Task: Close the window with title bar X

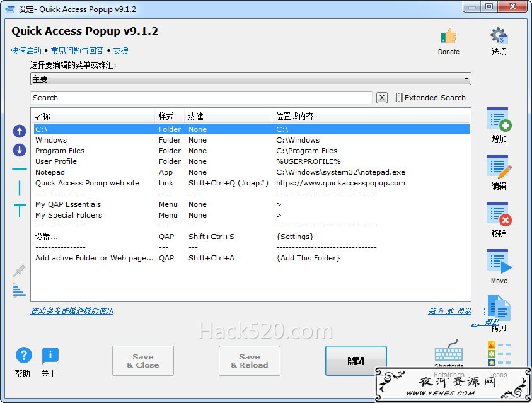Action: (512, 7)
